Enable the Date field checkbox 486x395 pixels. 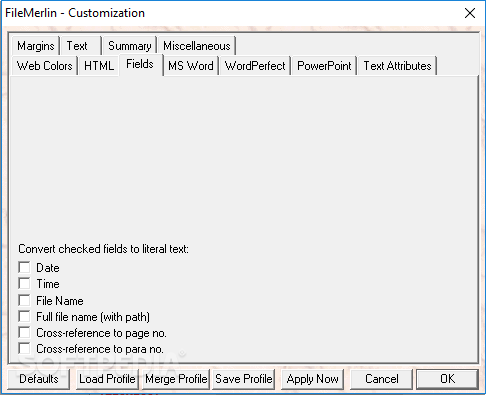pyautogui.click(x=24, y=267)
